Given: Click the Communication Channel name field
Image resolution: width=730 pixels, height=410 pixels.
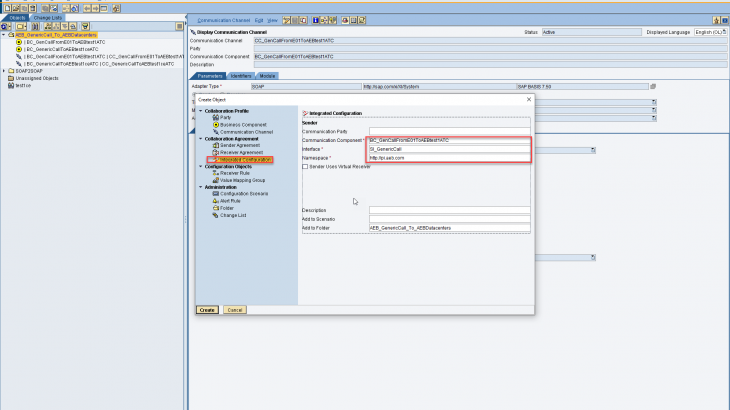Looking at the screenshot, I should point(490,40).
